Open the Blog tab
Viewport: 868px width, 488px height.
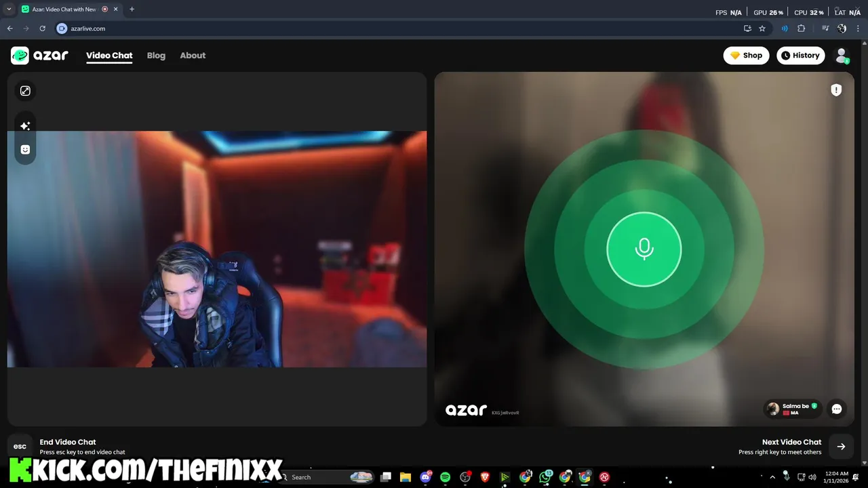click(x=156, y=56)
